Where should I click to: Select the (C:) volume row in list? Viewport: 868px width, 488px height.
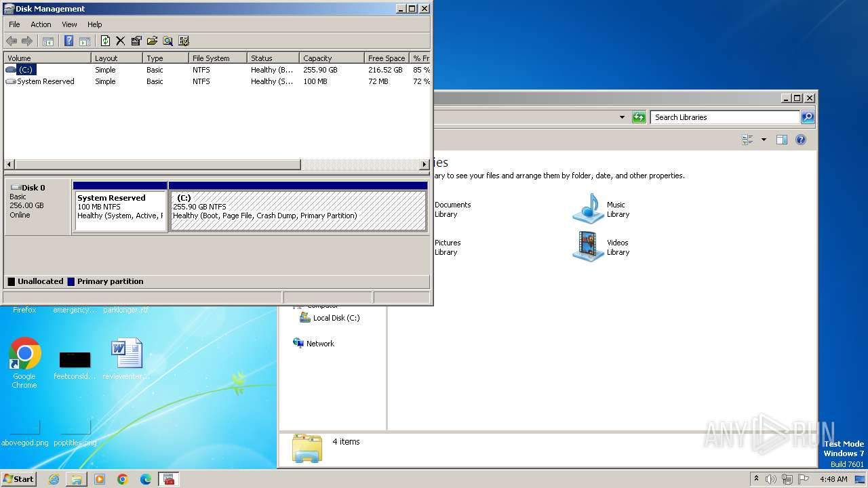(x=217, y=70)
